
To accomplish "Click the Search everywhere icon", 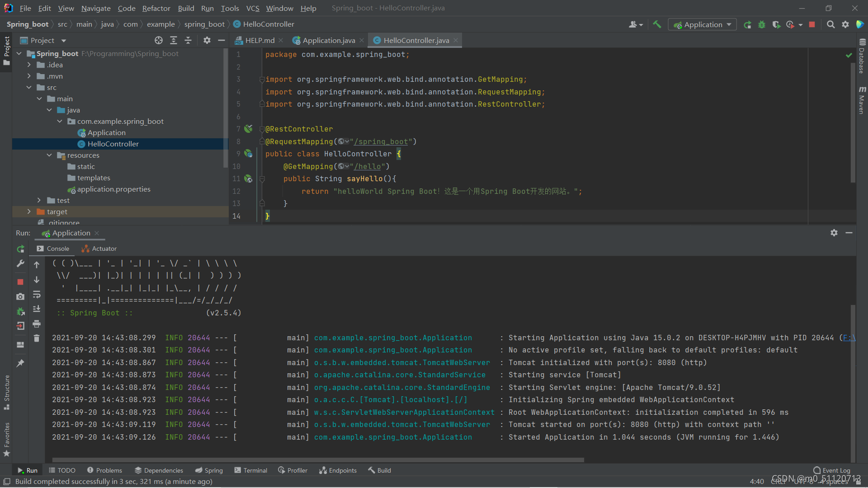I will point(830,24).
